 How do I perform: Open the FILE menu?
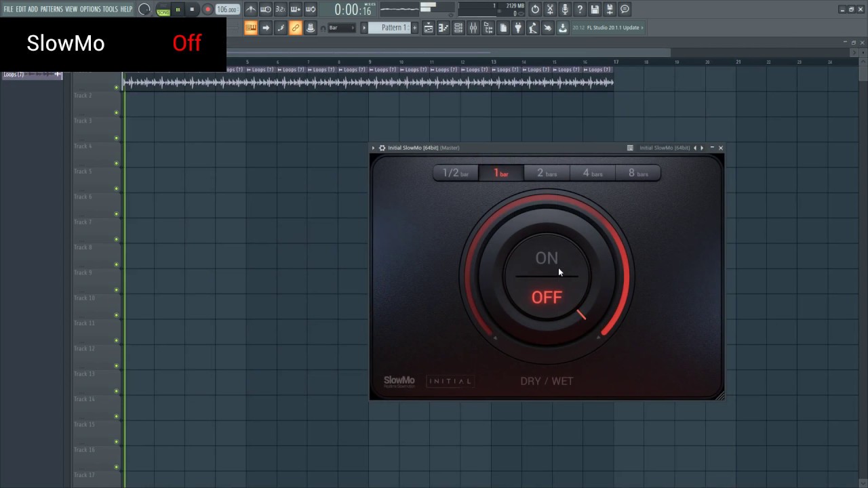point(8,9)
